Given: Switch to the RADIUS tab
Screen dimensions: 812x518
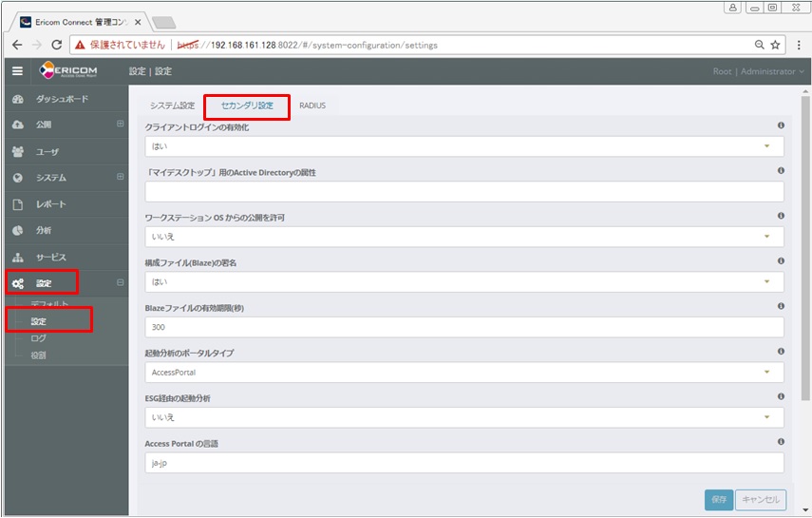Looking at the screenshot, I should [312, 106].
